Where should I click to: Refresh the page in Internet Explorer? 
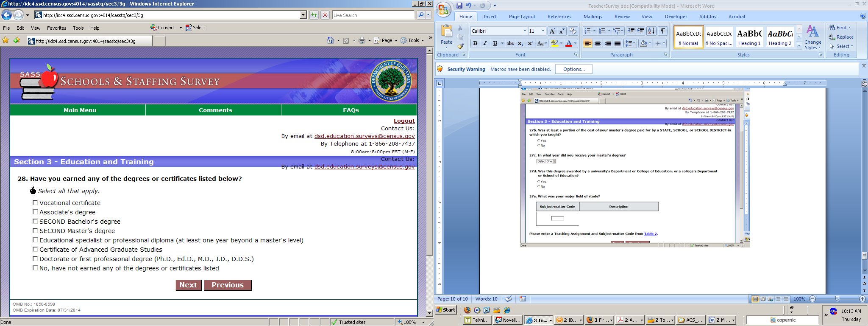314,15
